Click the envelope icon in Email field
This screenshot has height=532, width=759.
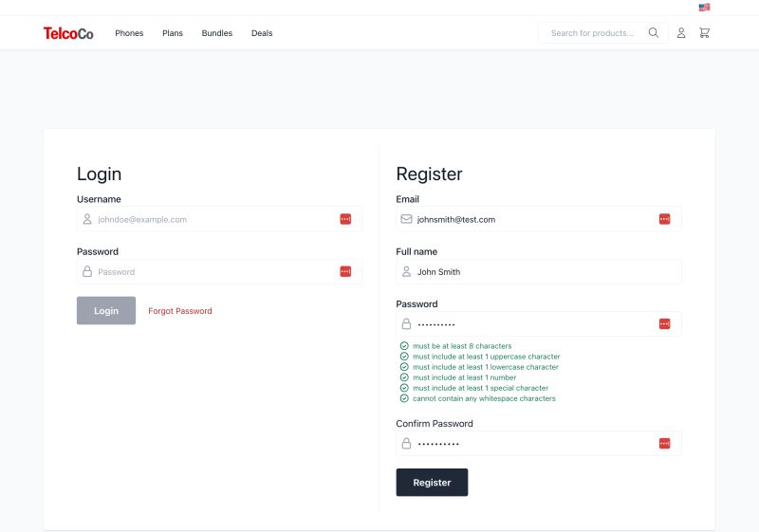(407, 219)
